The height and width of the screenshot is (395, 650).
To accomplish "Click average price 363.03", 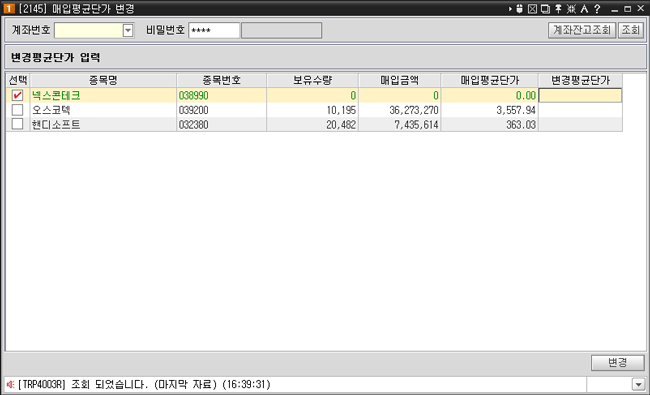I will pyautogui.click(x=521, y=125).
